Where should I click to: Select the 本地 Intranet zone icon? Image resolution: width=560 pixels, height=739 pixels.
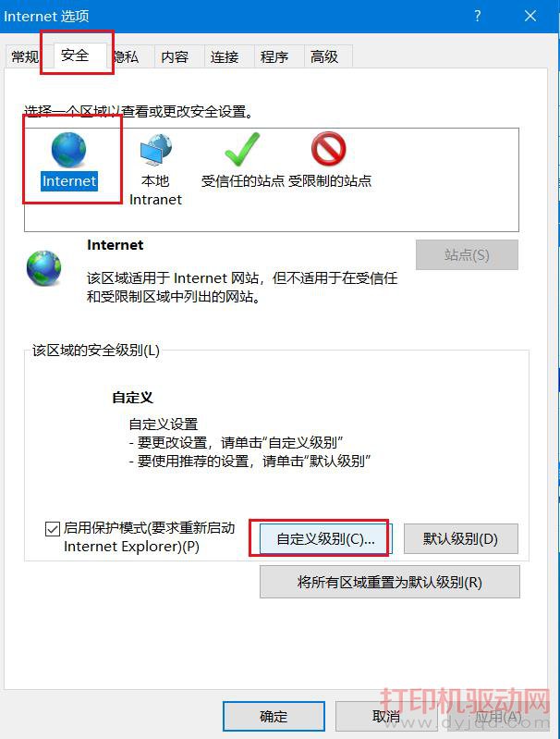tap(156, 150)
